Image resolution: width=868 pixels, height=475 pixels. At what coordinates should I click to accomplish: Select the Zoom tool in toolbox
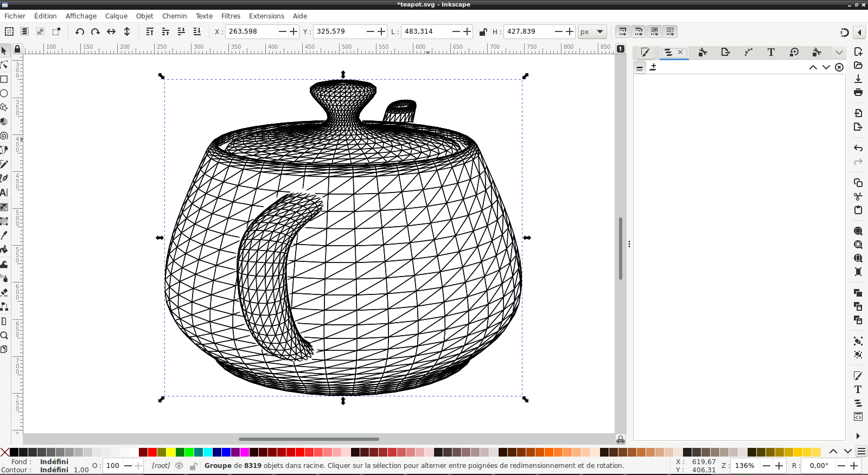coord(4,335)
